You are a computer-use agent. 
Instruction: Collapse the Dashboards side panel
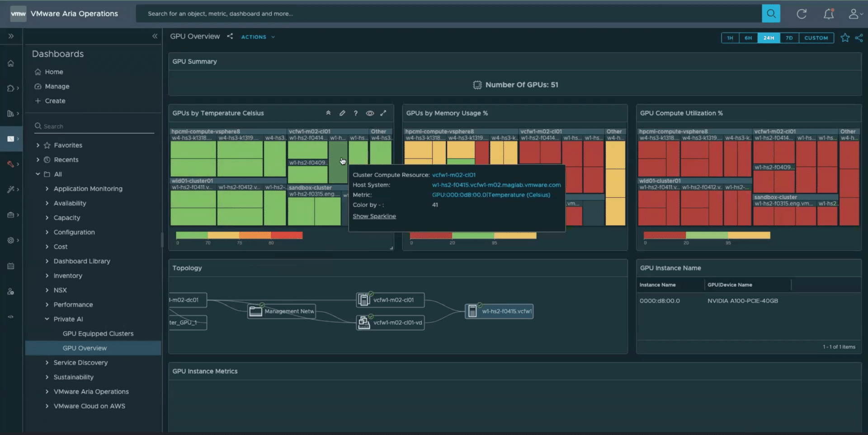click(x=155, y=36)
